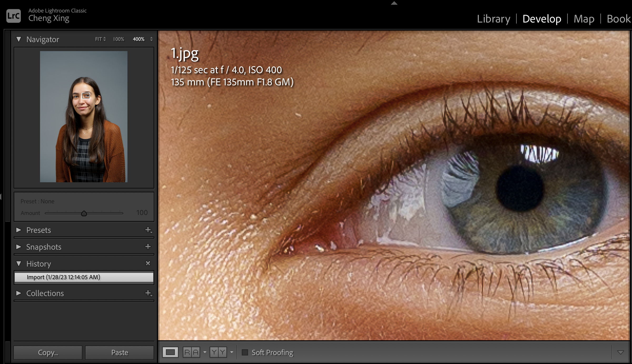Set Navigator zoom to FIT
Viewport: 632px width, 364px height.
tap(99, 39)
